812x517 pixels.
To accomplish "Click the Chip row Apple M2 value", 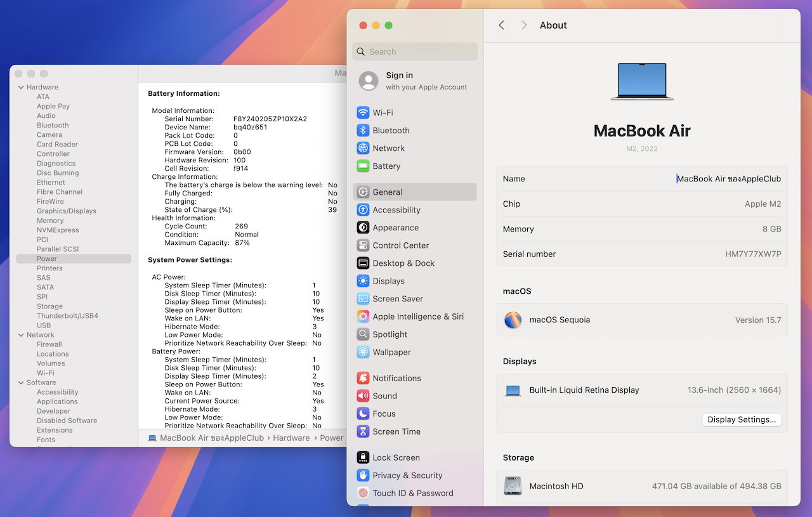I will click(x=763, y=204).
